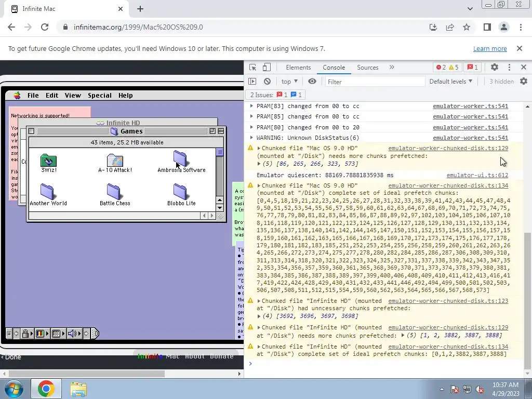This screenshot has height=399, width=532.
Task: Click the Games window zoom box
Action: (x=212, y=131)
